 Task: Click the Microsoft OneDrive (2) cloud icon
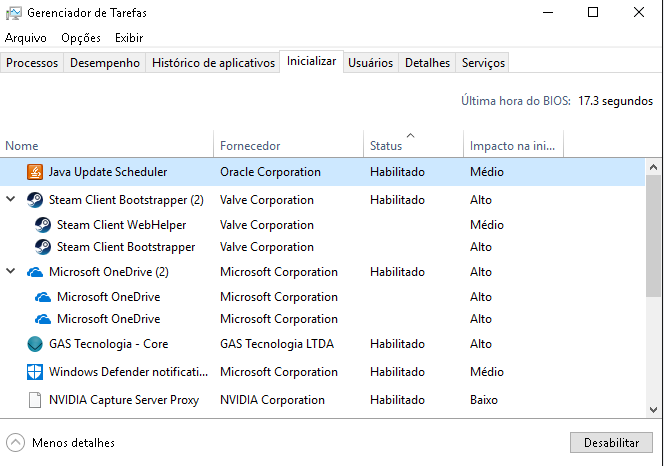pyautogui.click(x=35, y=272)
